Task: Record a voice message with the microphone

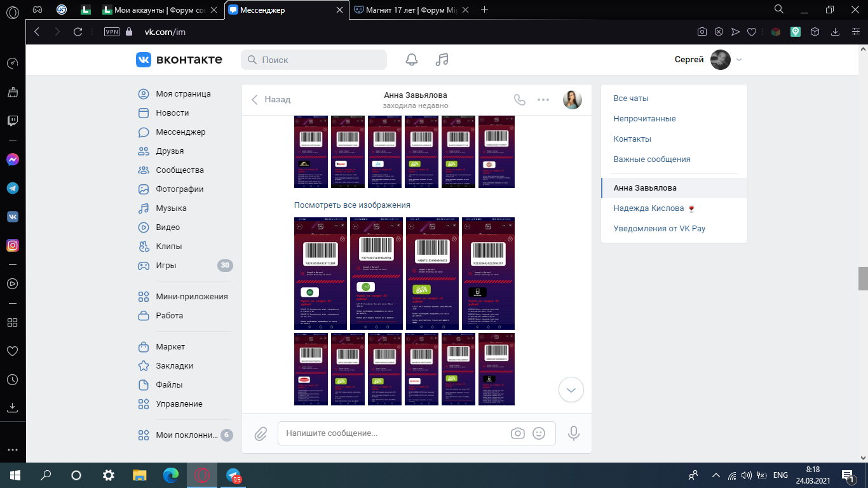Action: point(574,433)
